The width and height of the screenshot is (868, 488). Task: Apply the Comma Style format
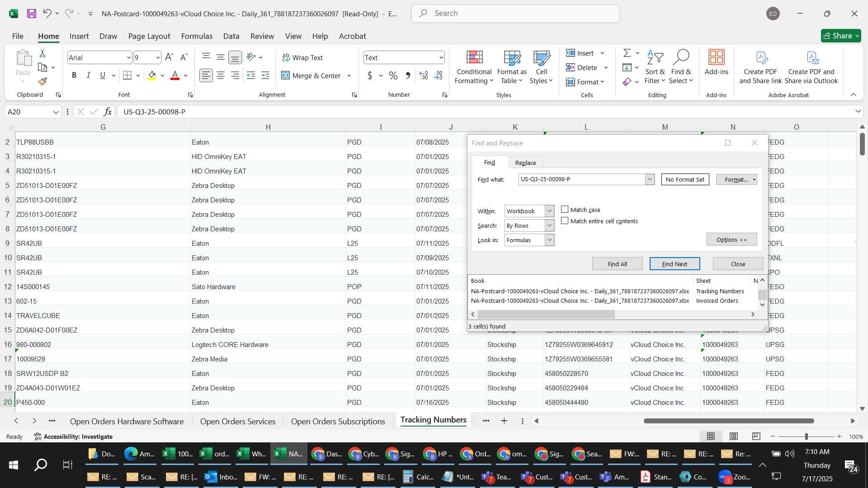coord(408,75)
